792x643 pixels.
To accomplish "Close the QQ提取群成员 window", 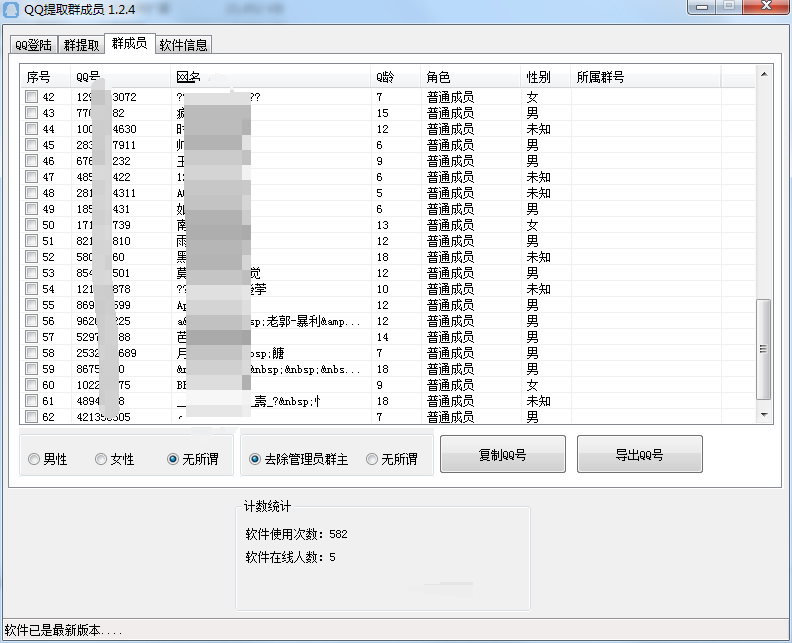I will (x=766, y=7).
